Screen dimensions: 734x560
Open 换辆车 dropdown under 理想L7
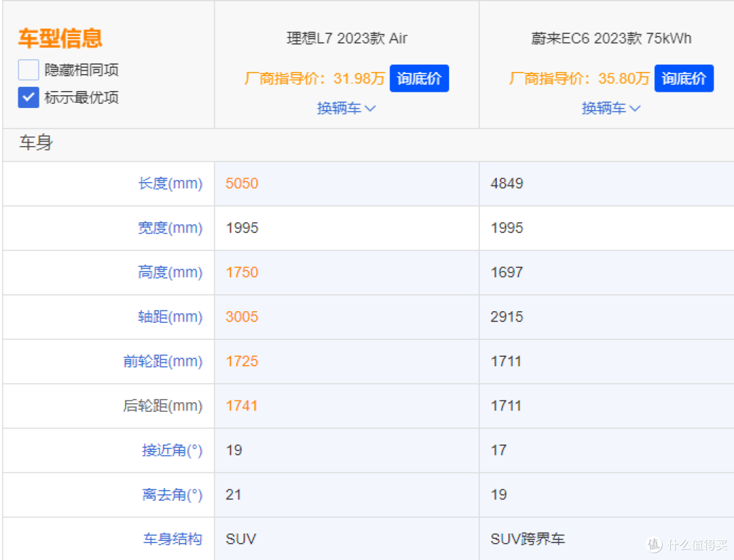pos(347,108)
